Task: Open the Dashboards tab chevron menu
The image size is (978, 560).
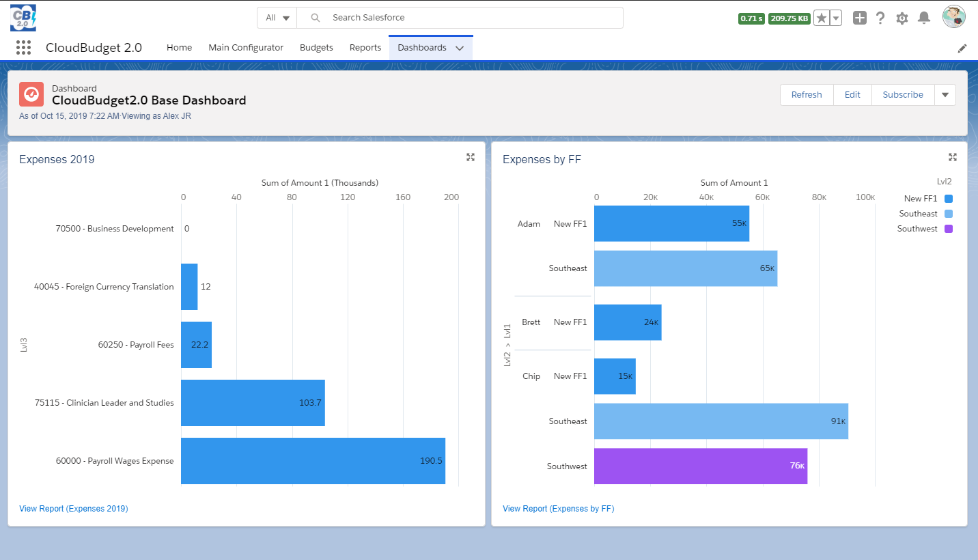Action: click(x=460, y=48)
